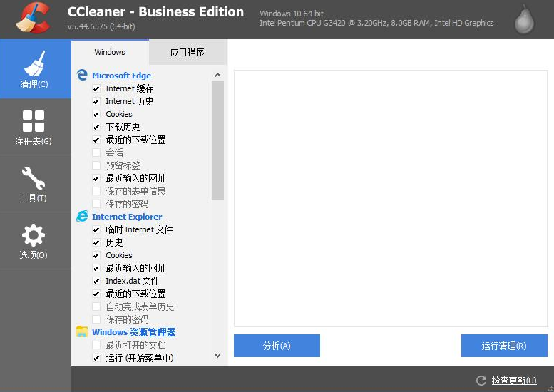The height and width of the screenshot is (392, 554).
Task: Enable the 预留标签 checkbox
Action: [x=96, y=165]
